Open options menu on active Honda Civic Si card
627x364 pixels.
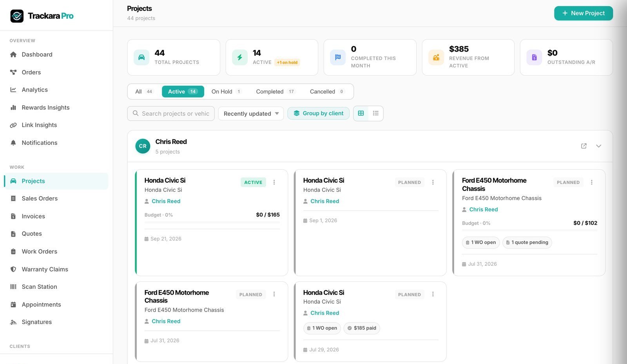[x=274, y=182]
